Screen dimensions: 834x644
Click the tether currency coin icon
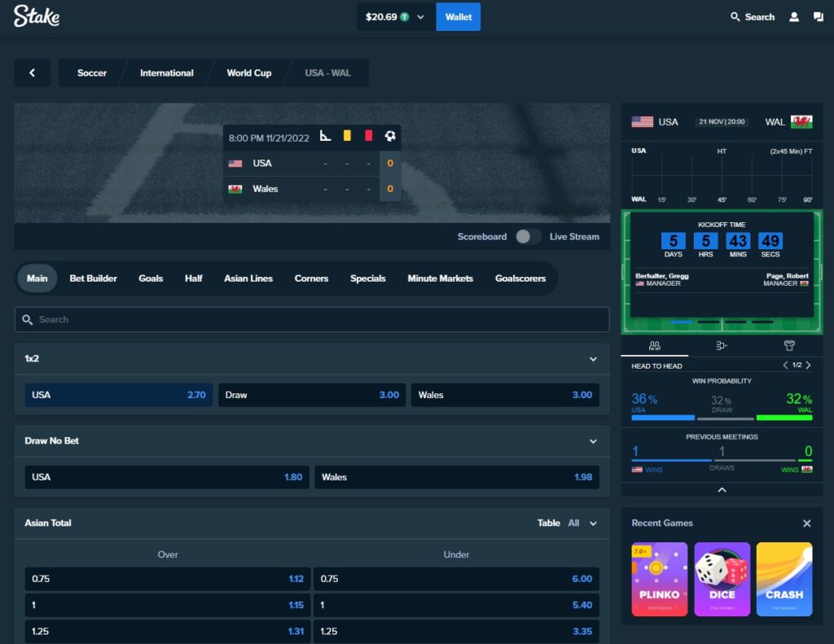tap(405, 17)
